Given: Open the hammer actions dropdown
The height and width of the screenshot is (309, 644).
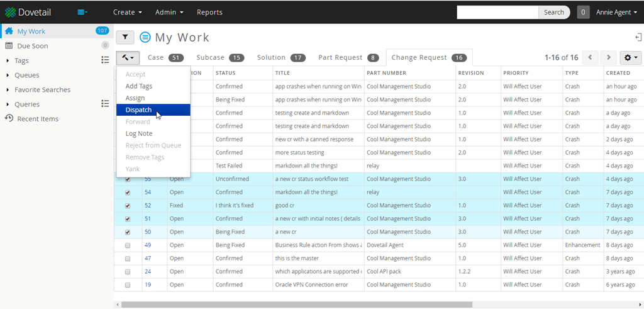Looking at the screenshot, I should coord(128,57).
